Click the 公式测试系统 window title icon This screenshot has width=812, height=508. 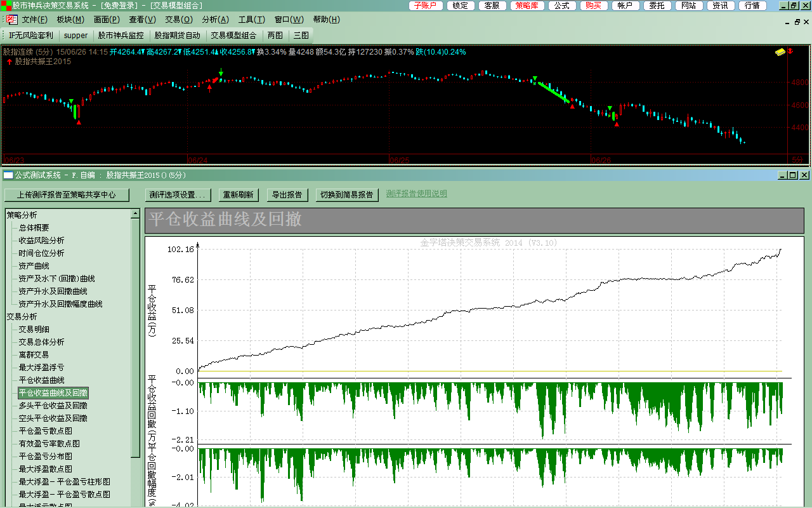point(8,175)
